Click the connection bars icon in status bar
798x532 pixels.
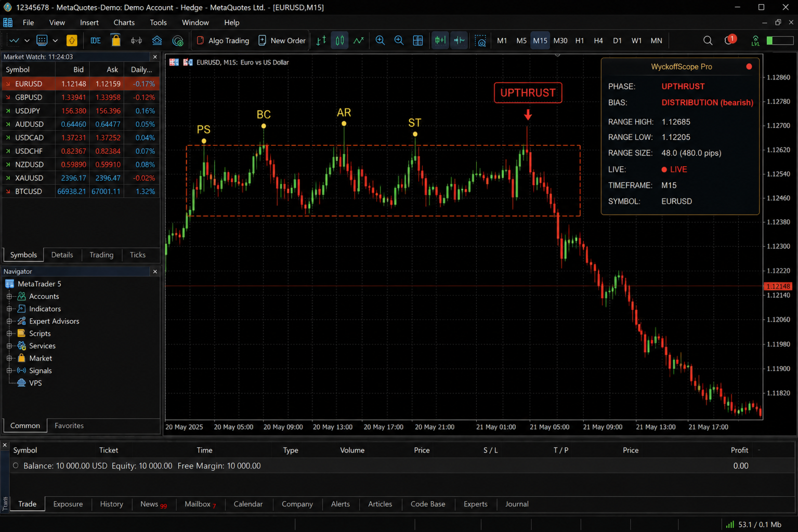pyautogui.click(x=730, y=525)
